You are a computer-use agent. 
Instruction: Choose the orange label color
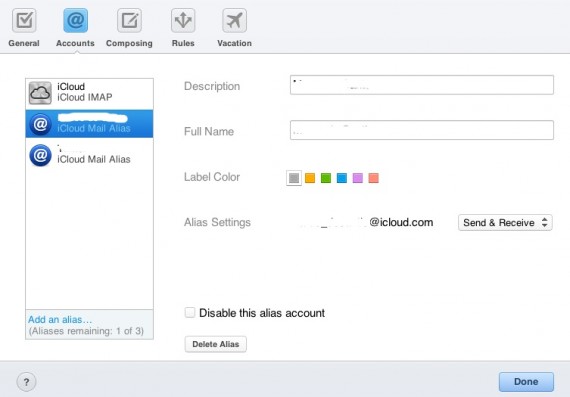(x=310, y=178)
